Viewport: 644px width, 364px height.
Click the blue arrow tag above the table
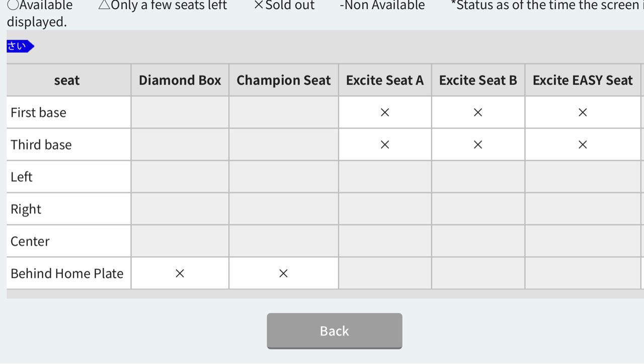click(x=20, y=46)
